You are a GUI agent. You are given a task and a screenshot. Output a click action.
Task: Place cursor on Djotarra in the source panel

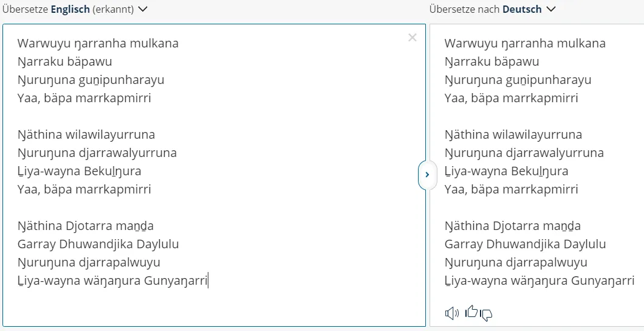89,226
